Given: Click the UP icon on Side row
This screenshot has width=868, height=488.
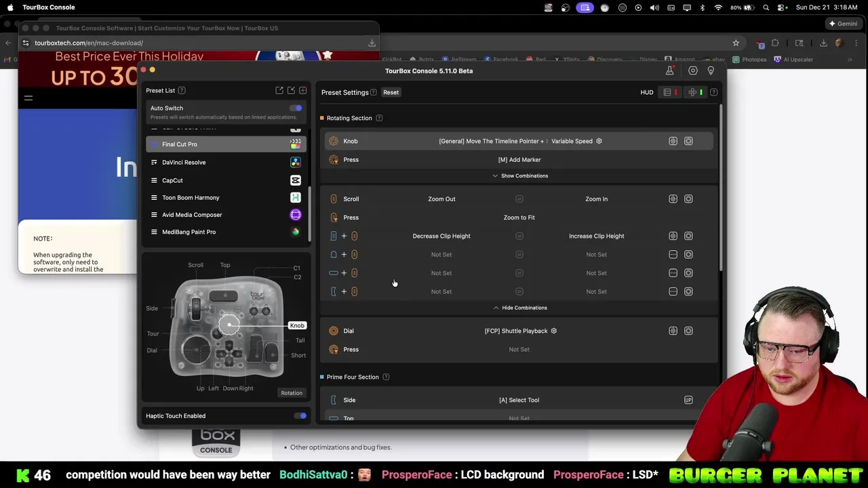Looking at the screenshot, I should point(688,400).
